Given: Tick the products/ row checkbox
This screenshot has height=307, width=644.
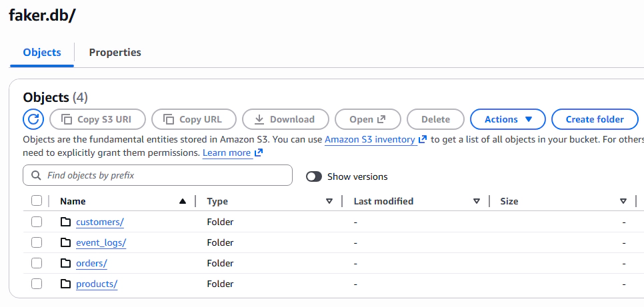Looking at the screenshot, I should [x=37, y=284].
